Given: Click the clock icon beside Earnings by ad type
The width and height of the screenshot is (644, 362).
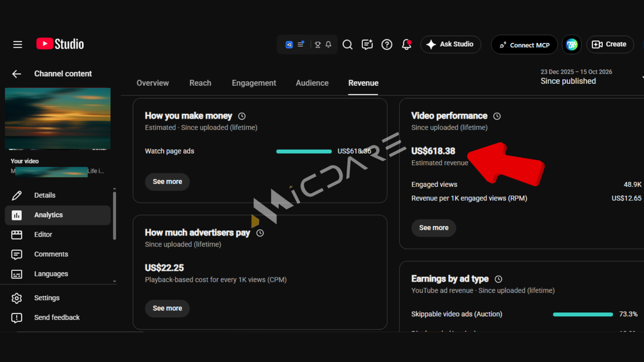Looking at the screenshot, I should point(498,279).
